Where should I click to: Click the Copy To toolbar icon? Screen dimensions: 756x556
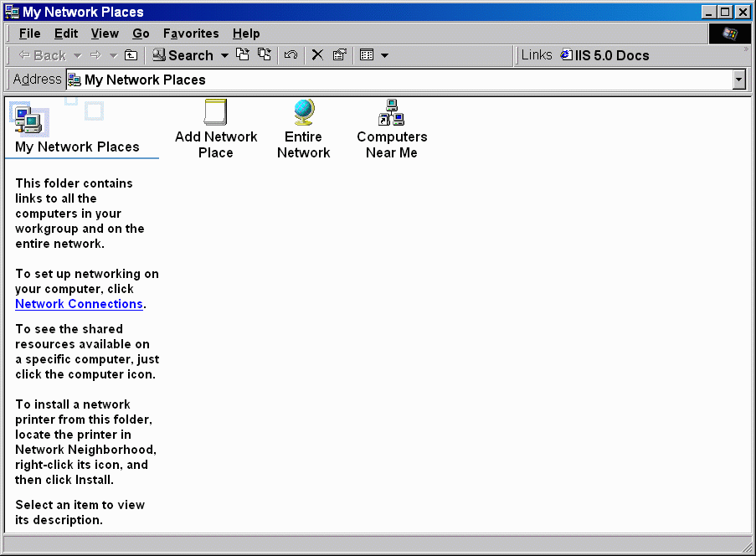click(x=265, y=55)
